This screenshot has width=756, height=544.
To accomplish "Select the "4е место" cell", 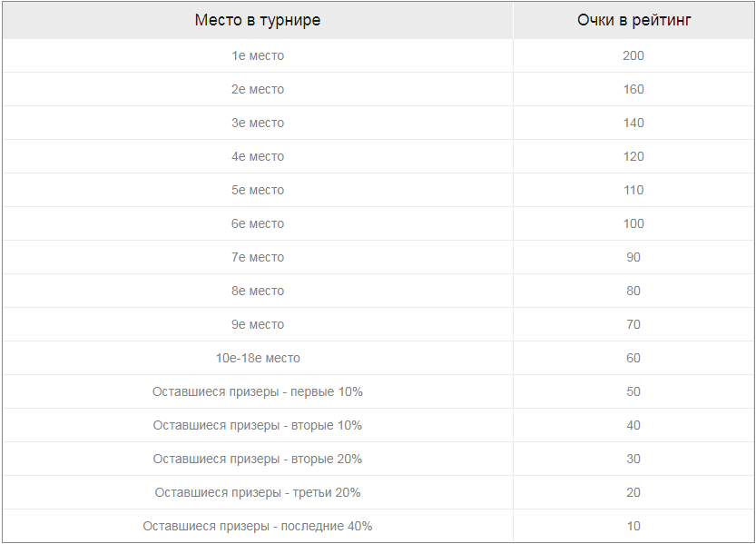I will coord(258,156).
